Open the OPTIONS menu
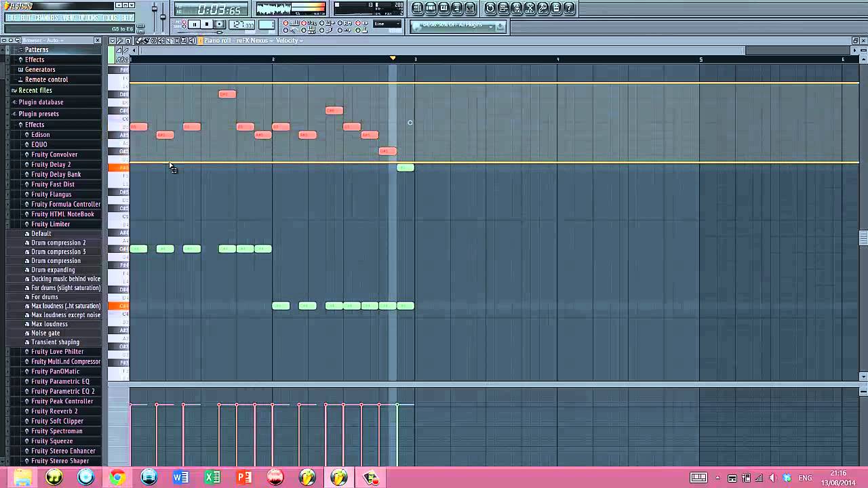This screenshot has width=868, height=488. (88, 18)
